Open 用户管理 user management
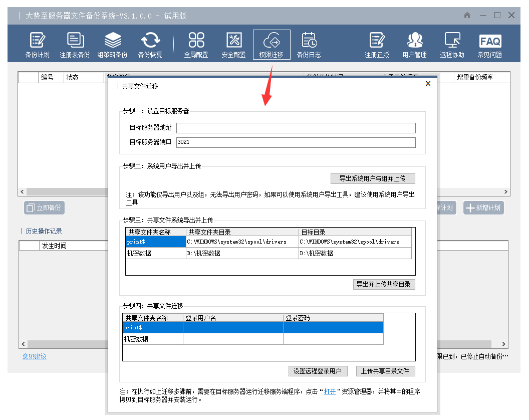Screen dimensions: 529x420 click(415, 45)
